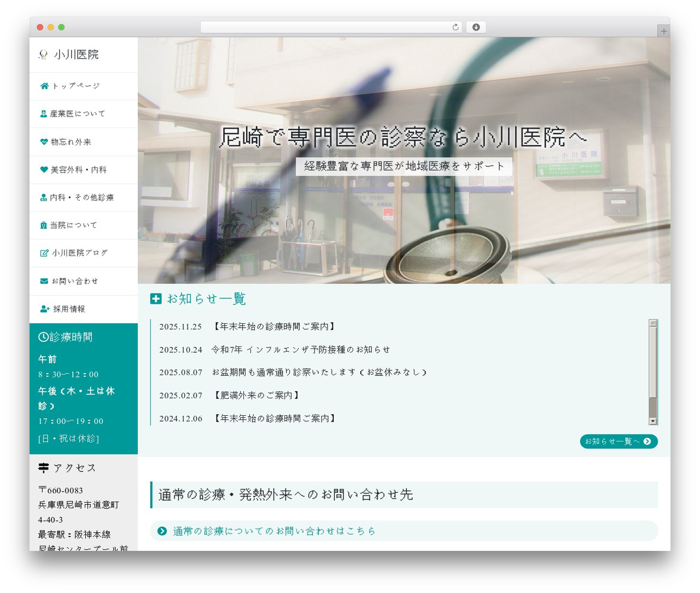
Task: Open the 小川医院ブログ menu item
Action: [x=84, y=253]
